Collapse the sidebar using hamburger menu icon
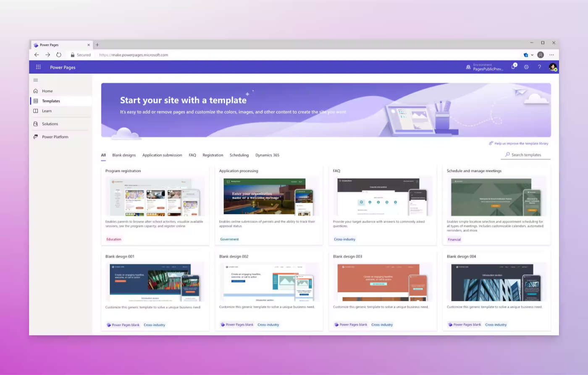This screenshot has height=375, width=588. [36, 80]
